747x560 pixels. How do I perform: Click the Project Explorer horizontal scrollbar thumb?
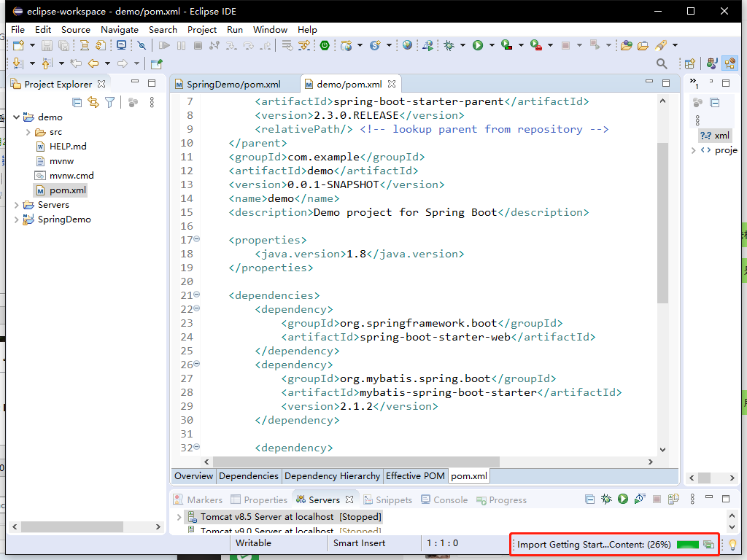coord(72,526)
